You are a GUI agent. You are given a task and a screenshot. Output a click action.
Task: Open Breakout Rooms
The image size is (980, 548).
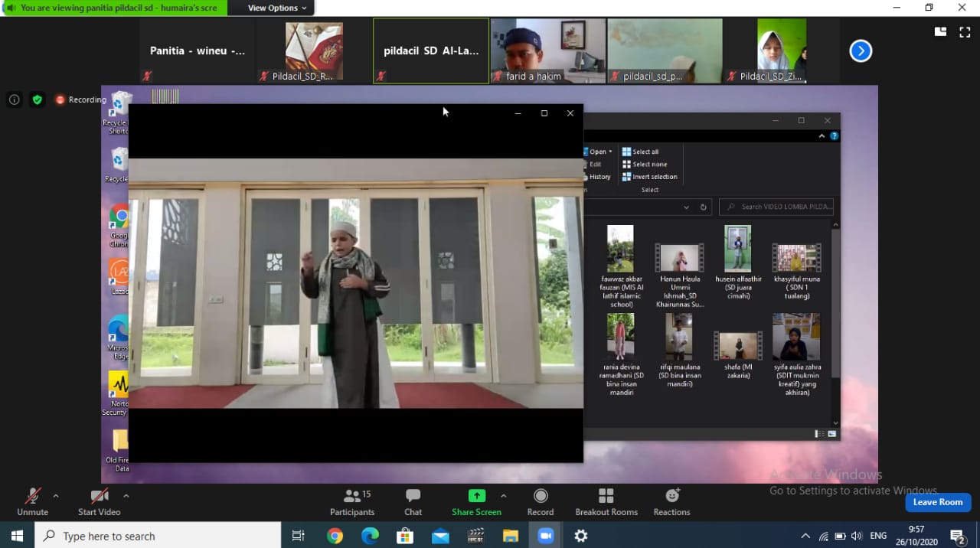coord(606,502)
